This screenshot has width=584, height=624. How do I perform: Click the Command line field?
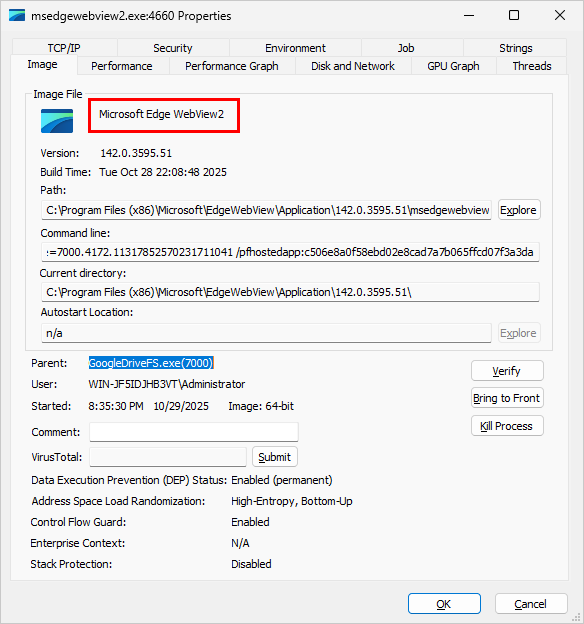coord(290,252)
